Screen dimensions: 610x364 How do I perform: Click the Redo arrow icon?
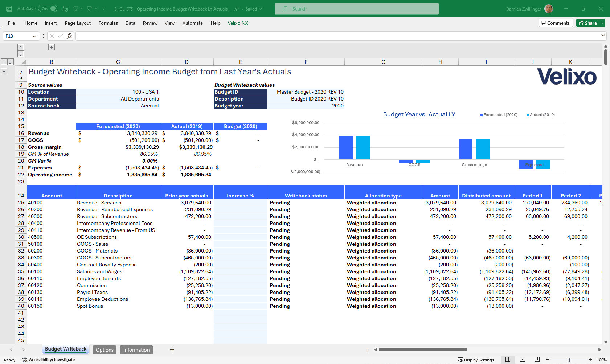click(x=90, y=9)
